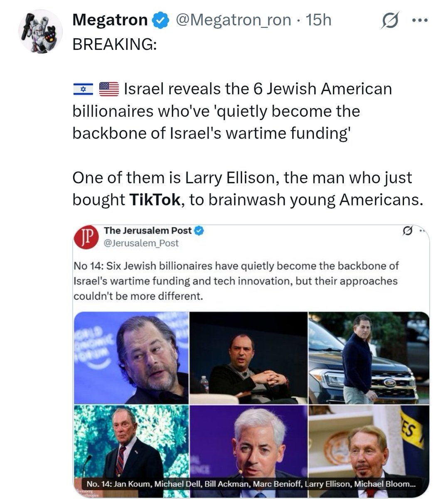Click Jerusalem Post's verified badge
This screenshot has width=448, height=499.
pyautogui.click(x=200, y=231)
